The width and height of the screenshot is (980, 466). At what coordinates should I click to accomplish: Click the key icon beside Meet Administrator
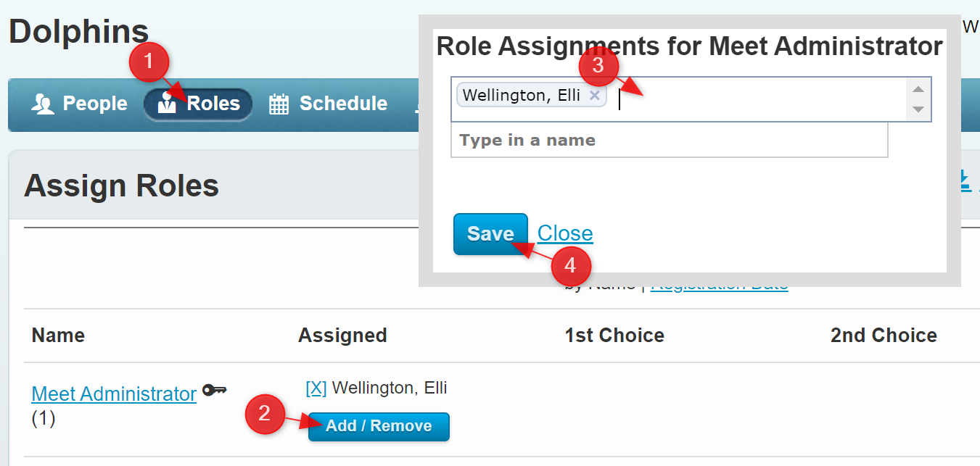click(214, 391)
